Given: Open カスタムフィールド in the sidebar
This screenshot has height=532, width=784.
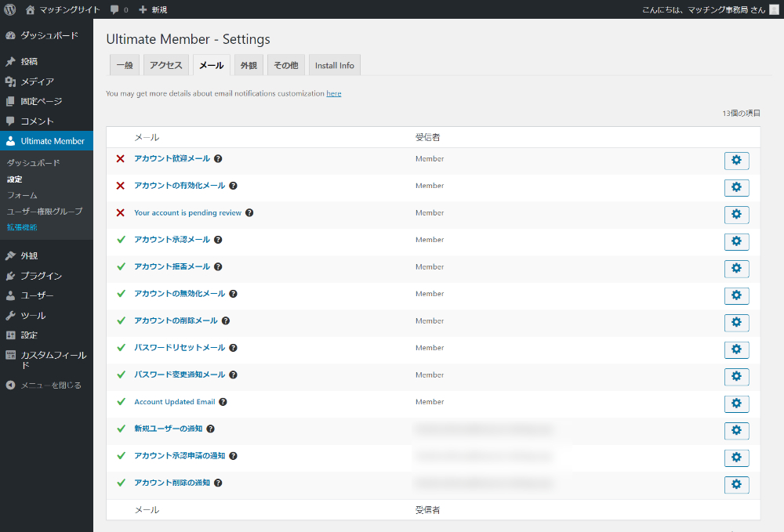Looking at the screenshot, I should (x=46, y=360).
